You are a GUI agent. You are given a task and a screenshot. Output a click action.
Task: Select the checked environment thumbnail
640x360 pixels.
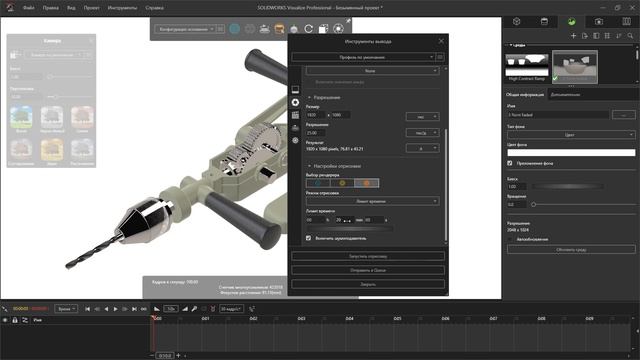[575, 67]
